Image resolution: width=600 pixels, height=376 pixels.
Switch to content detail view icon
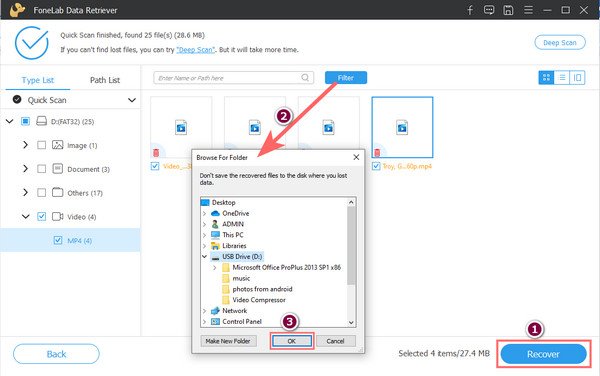pos(577,78)
